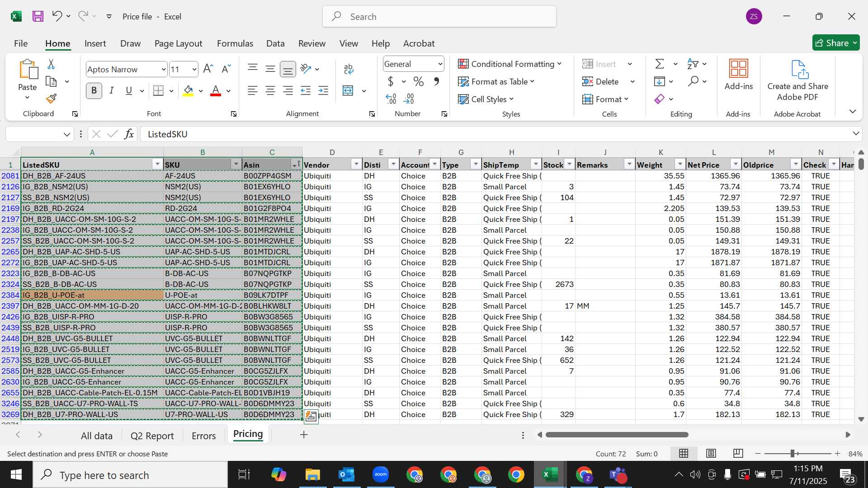The height and width of the screenshot is (488, 868).
Task: Toggle Underline formatting
Action: 129,91
